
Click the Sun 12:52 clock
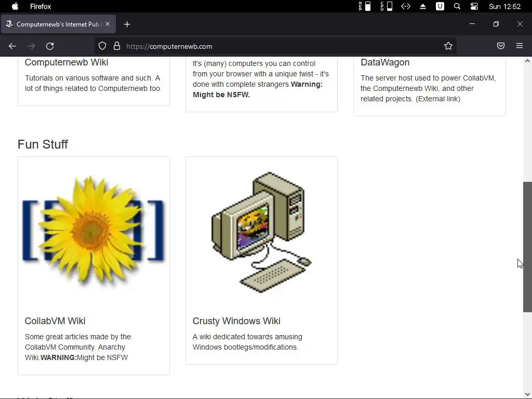click(x=504, y=6)
